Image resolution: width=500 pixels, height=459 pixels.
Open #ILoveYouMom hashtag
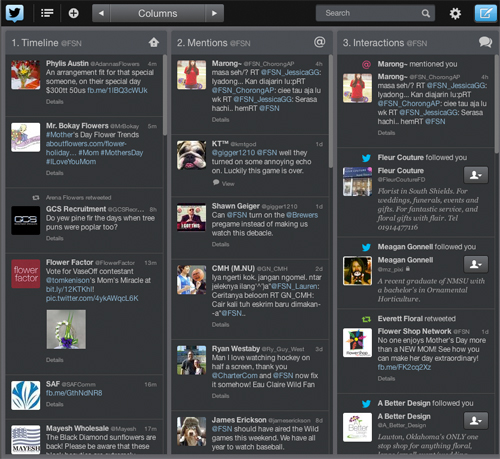point(71,162)
